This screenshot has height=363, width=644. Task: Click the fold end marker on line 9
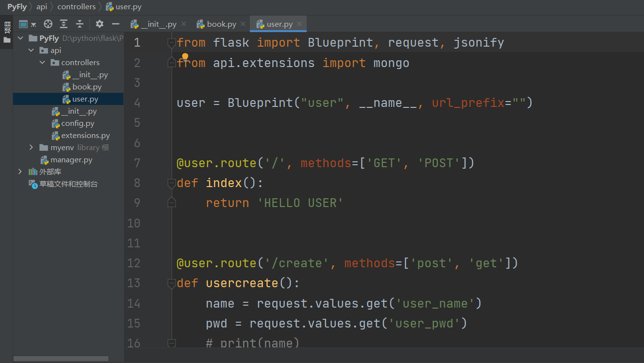point(171,203)
